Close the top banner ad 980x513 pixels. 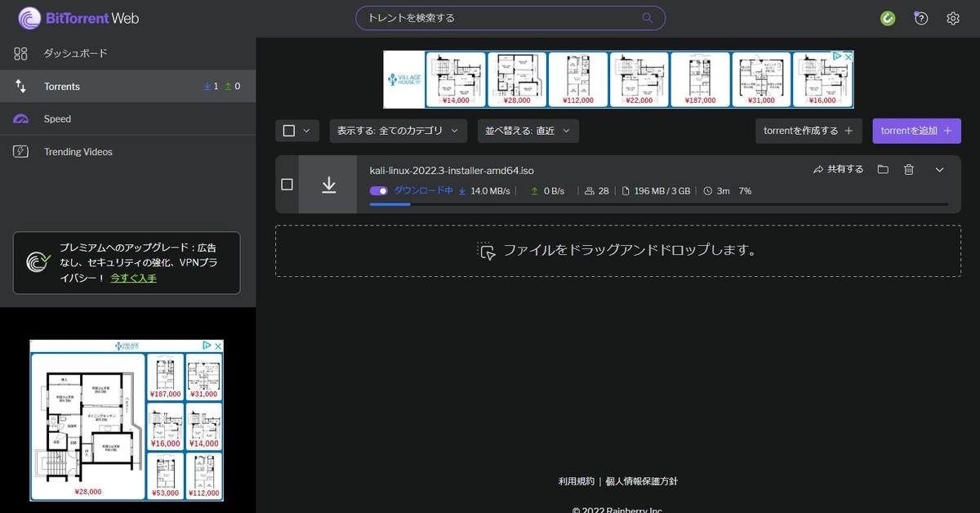tap(849, 56)
